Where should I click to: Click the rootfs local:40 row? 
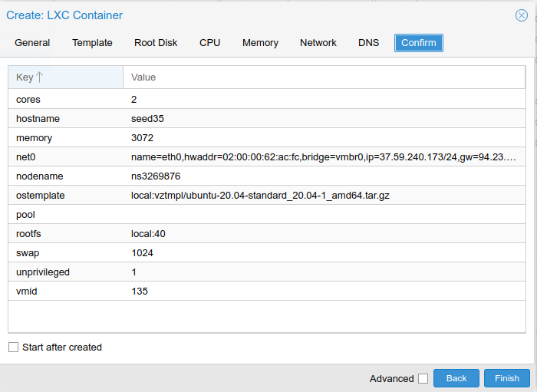266,234
